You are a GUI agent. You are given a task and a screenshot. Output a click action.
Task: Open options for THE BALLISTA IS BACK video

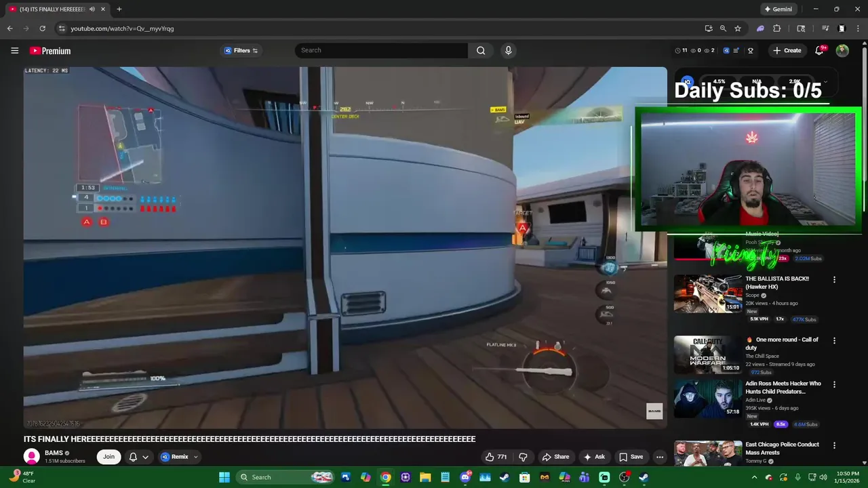[834, 279]
